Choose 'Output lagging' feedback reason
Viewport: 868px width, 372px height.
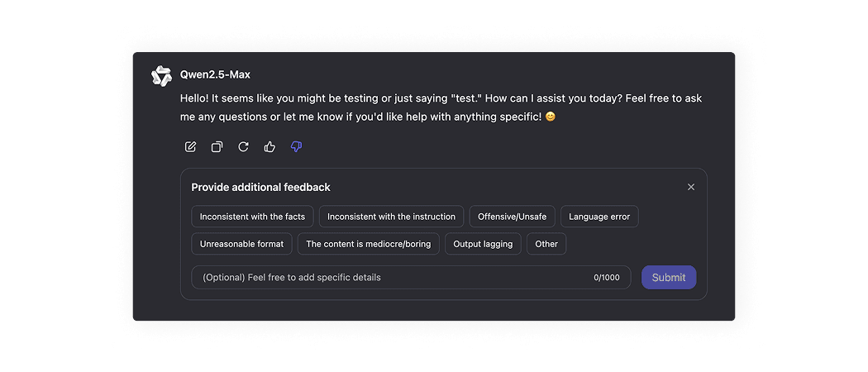point(483,244)
